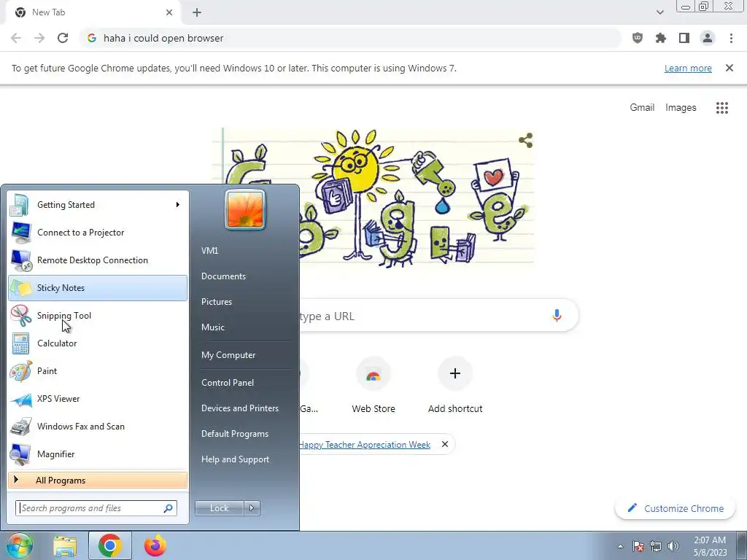Open the network tray icon
Screen dimensions: 747x560
[x=656, y=546]
